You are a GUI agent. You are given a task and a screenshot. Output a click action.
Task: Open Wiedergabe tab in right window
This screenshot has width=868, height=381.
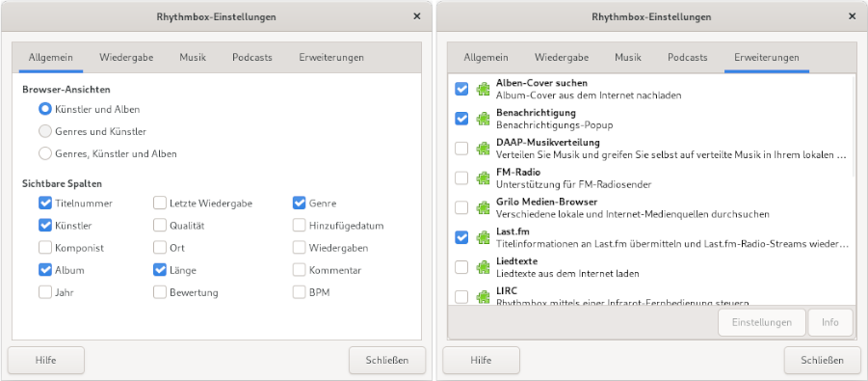(562, 58)
